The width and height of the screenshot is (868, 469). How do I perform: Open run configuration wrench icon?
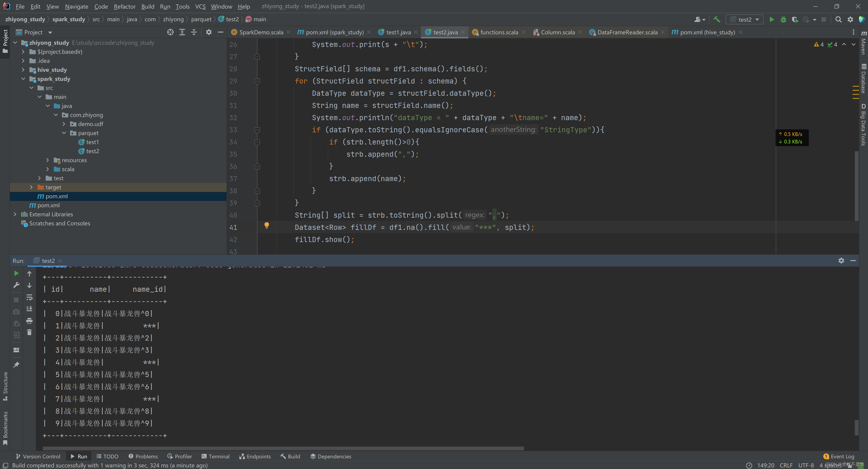[16, 285]
